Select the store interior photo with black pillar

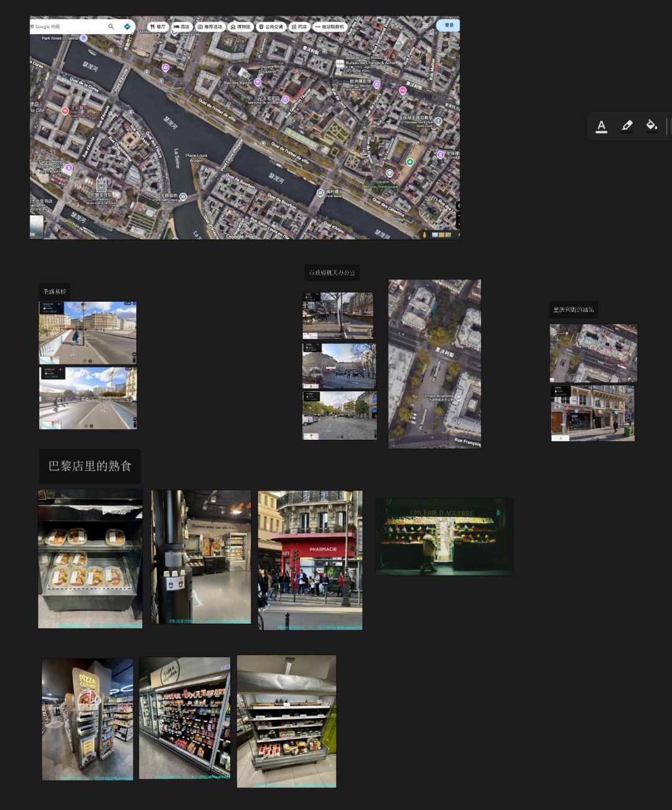pos(200,557)
